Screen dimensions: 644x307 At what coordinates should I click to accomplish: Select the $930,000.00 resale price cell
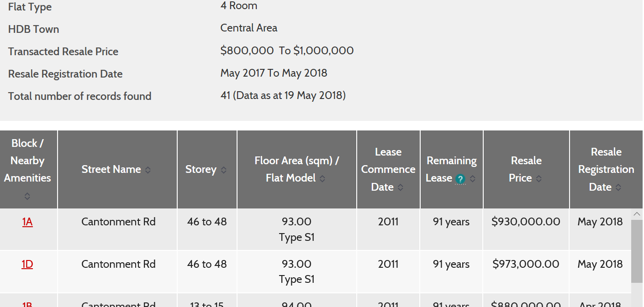[x=526, y=222]
